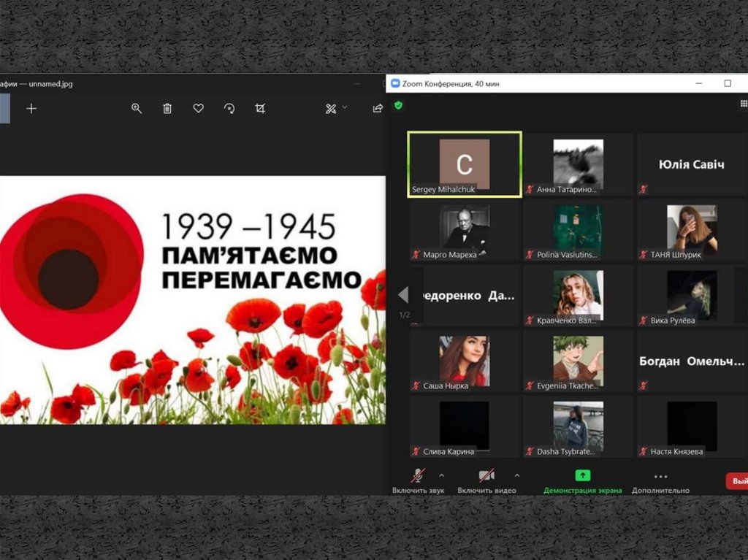Go to previous participants page arrow

point(403,295)
